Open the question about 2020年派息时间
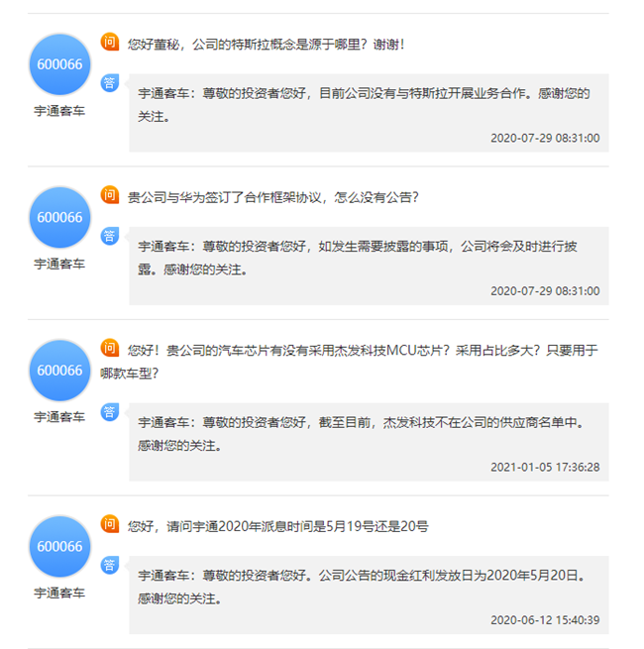This screenshot has width=644, height=649. click(277, 526)
